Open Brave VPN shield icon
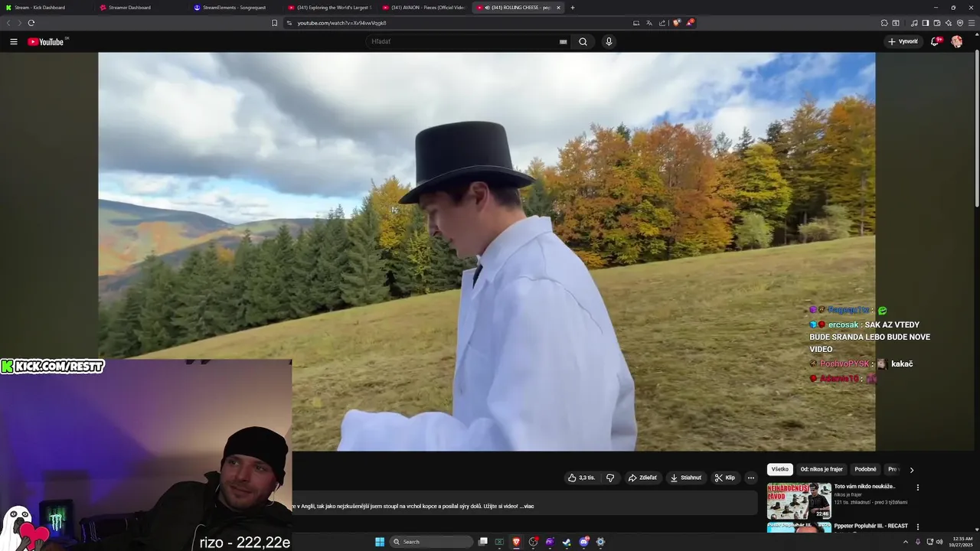The width and height of the screenshot is (980, 551). 960,23
